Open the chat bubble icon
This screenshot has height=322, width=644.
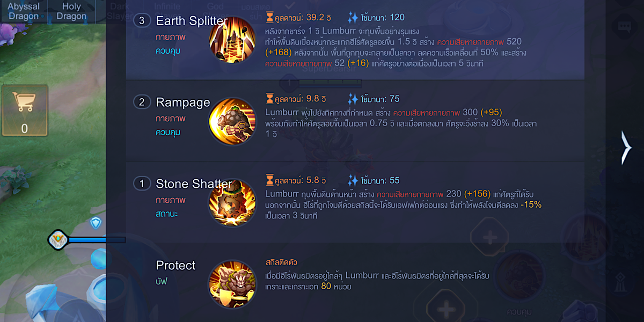(624, 26)
